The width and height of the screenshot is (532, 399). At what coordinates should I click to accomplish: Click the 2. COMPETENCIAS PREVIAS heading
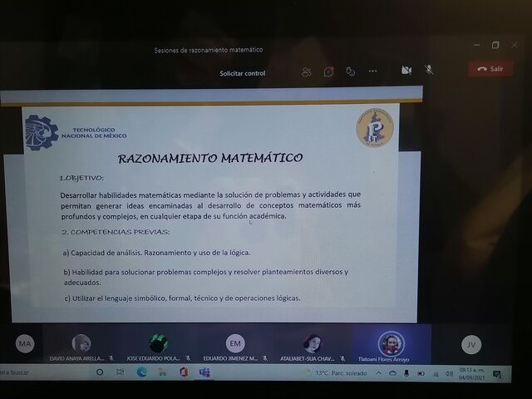coord(116,232)
